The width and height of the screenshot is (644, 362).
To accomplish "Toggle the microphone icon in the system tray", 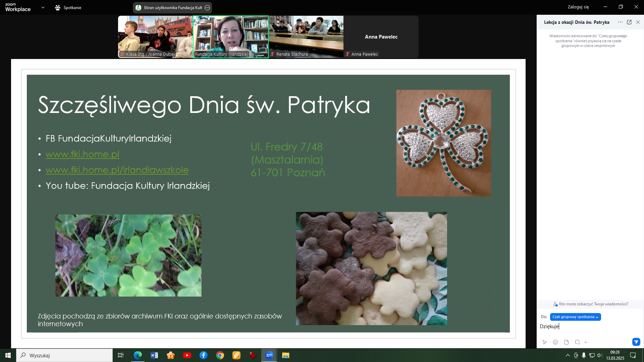I will tap(584, 355).
